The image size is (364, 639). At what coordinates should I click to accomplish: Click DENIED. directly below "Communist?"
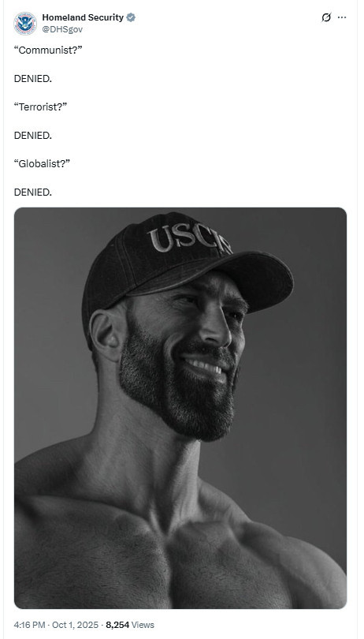[33, 79]
